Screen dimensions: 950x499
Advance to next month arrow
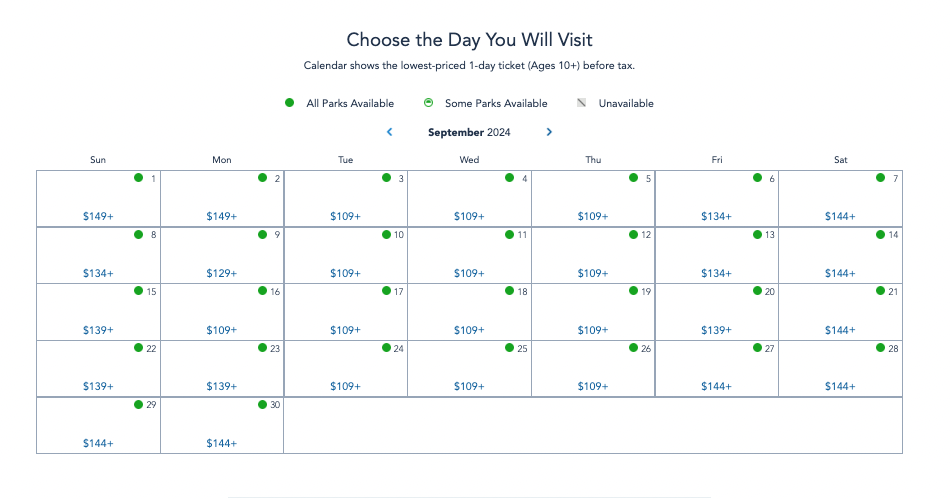[x=549, y=132]
